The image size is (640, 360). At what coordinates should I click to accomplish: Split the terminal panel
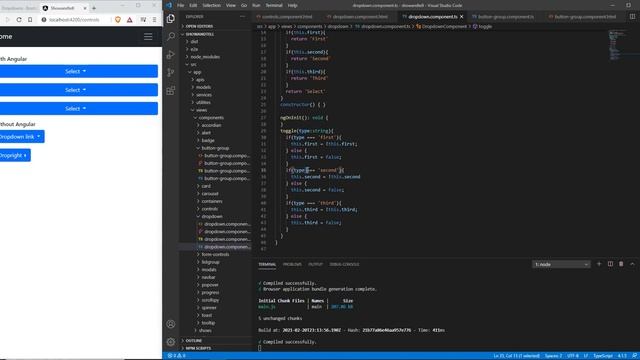(610, 264)
